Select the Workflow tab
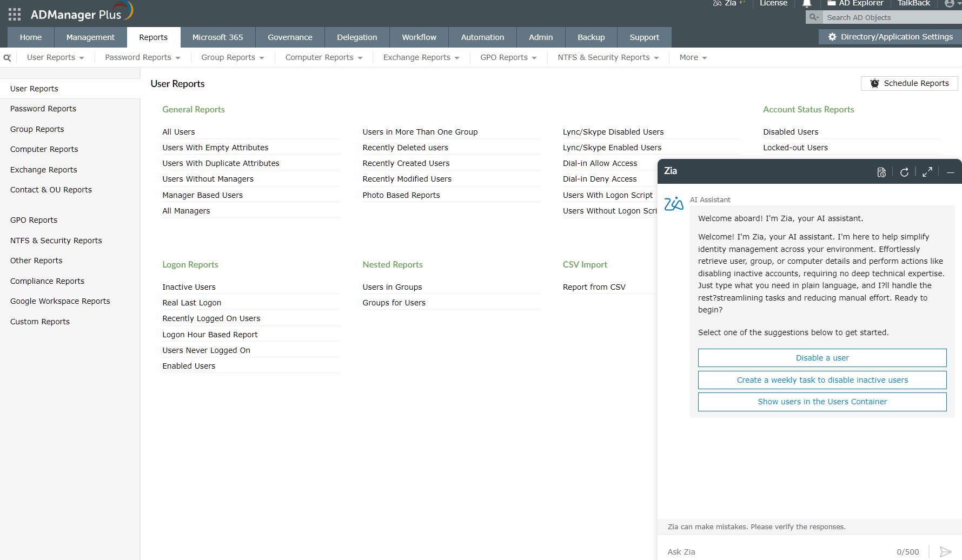 coord(419,37)
